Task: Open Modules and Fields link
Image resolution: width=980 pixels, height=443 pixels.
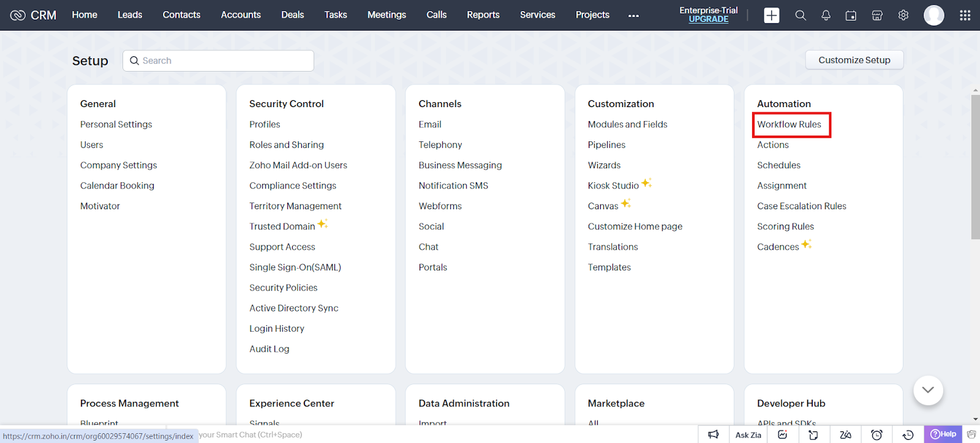Action: click(628, 124)
